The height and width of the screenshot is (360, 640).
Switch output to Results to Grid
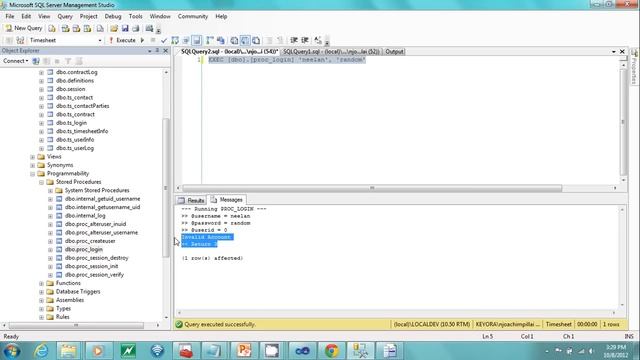(x=245, y=40)
